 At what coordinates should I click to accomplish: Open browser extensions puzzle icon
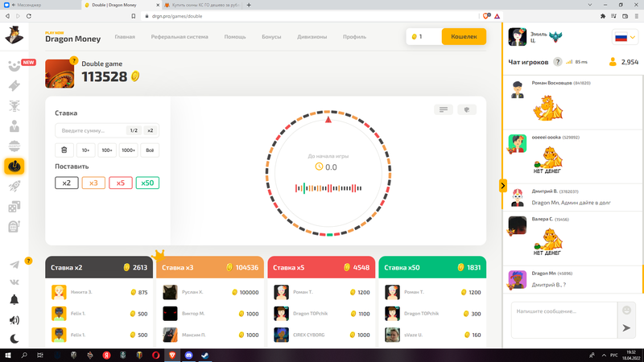[602, 16]
